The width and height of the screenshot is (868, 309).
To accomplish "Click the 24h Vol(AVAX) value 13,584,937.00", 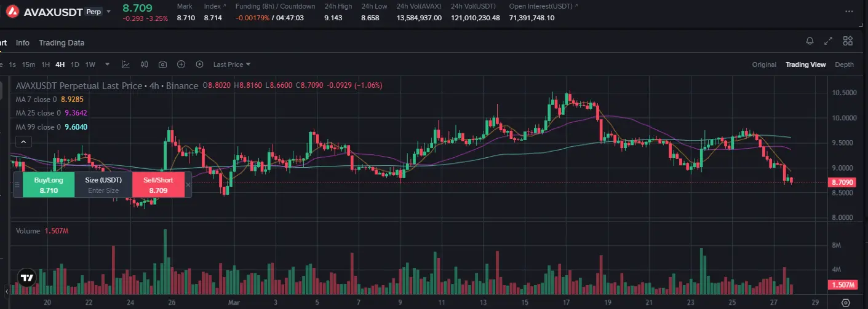I will (x=419, y=18).
